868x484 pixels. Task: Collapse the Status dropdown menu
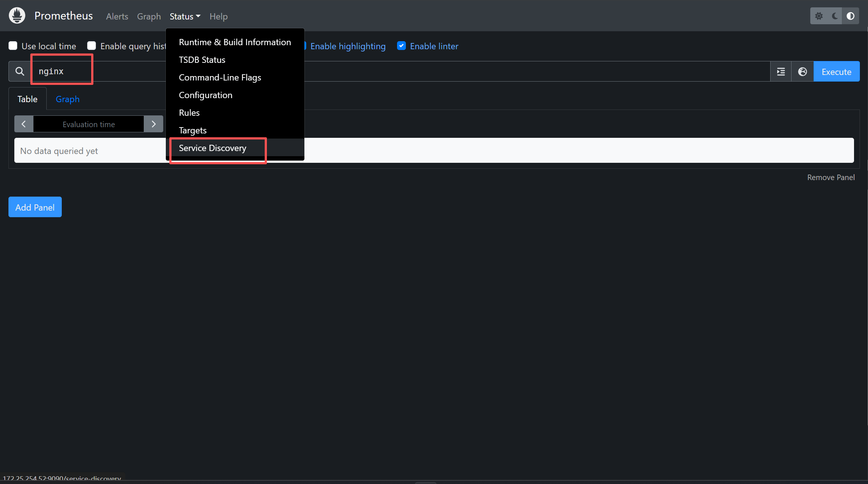pyautogui.click(x=185, y=16)
